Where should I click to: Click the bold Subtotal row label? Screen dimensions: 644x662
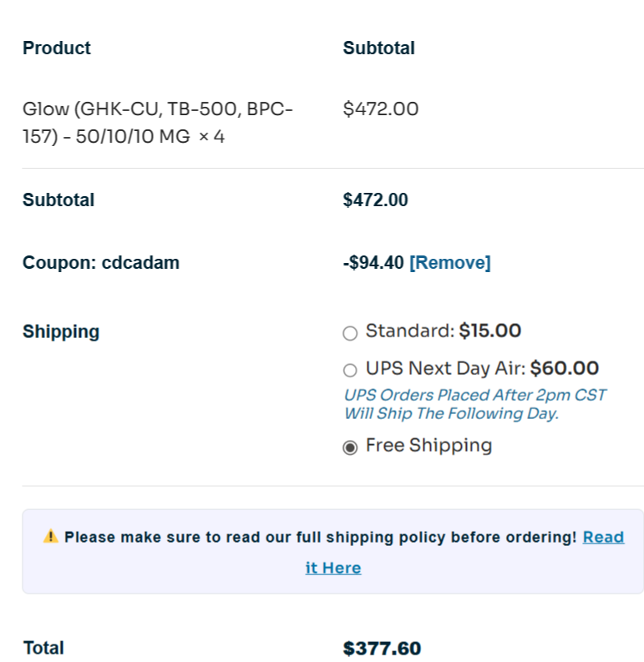click(58, 200)
